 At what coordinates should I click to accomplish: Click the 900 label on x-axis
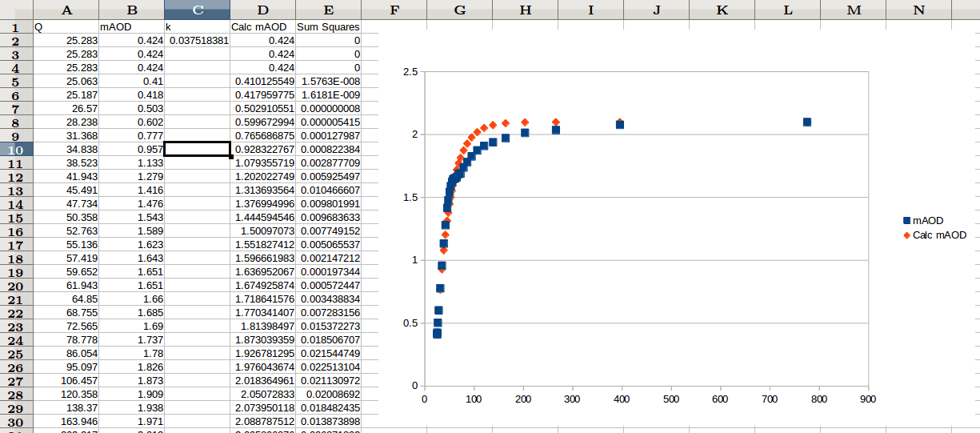867,399
